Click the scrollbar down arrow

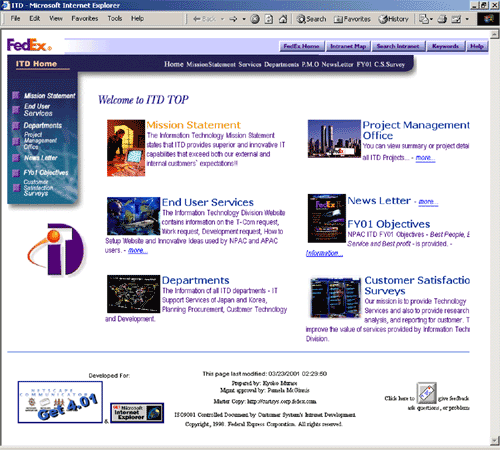coord(495,441)
